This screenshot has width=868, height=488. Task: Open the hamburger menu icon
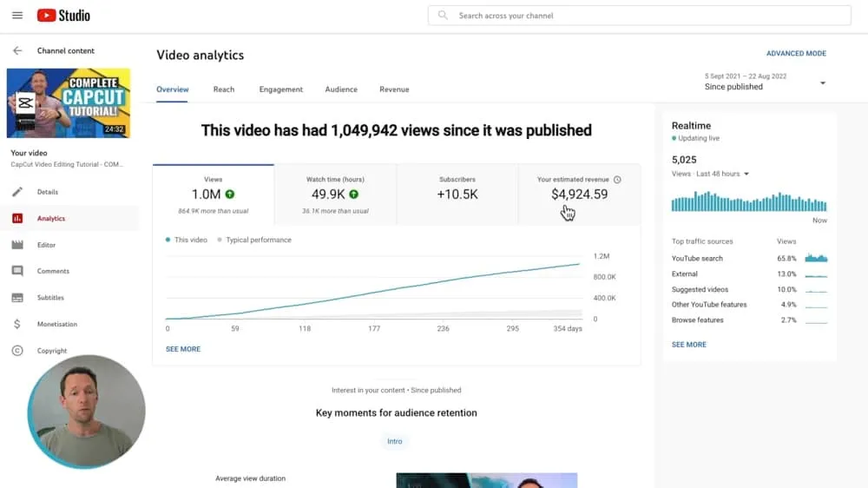17,16
